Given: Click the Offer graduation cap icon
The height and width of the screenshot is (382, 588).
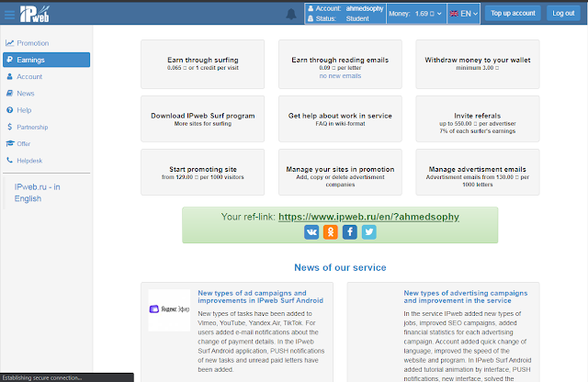Looking at the screenshot, I should (10, 143).
